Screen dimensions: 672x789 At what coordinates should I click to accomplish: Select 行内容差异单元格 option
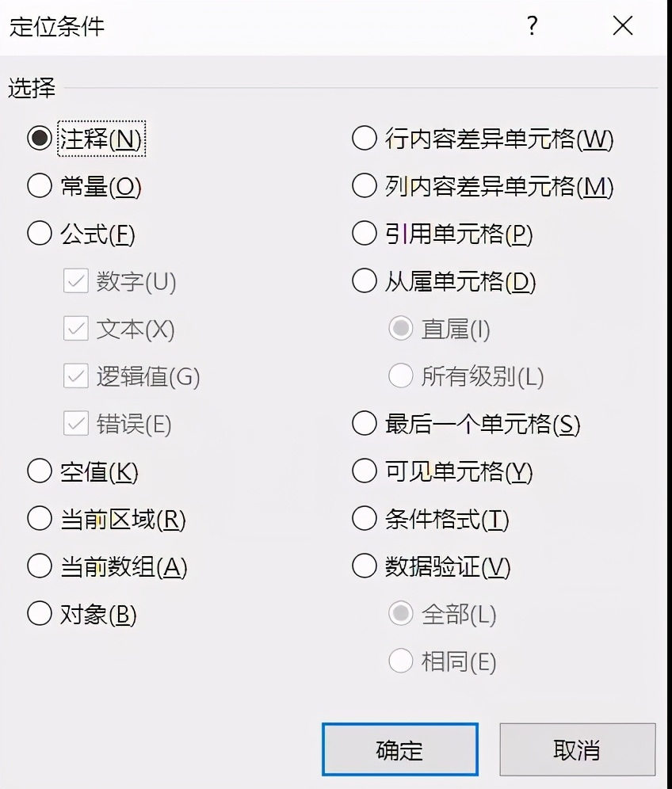click(364, 139)
